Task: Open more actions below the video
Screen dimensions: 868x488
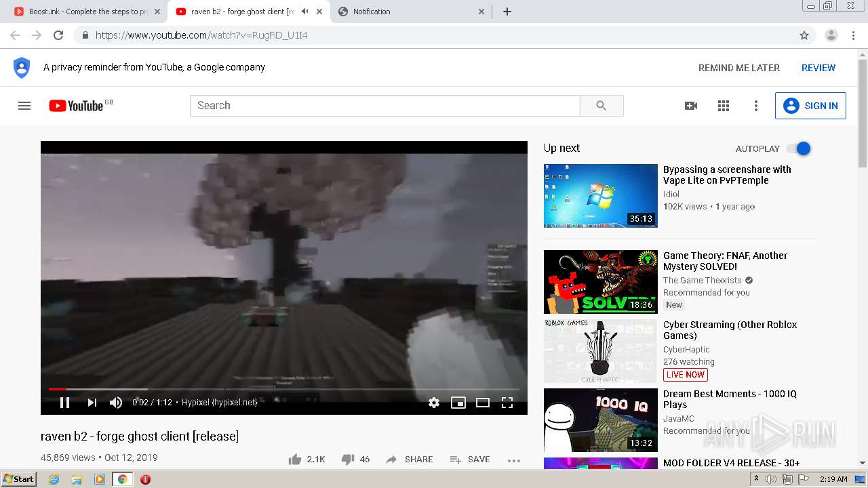Action: point(514,460)
